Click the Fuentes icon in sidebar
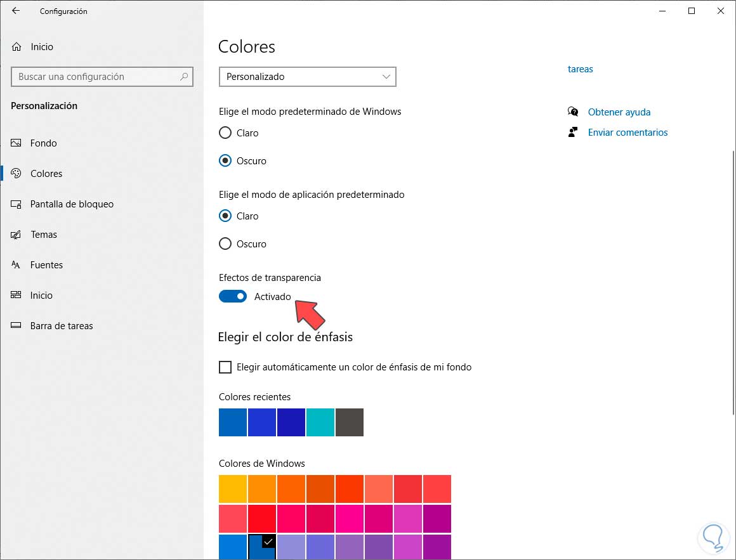736x560 pixels. (17, 265)
